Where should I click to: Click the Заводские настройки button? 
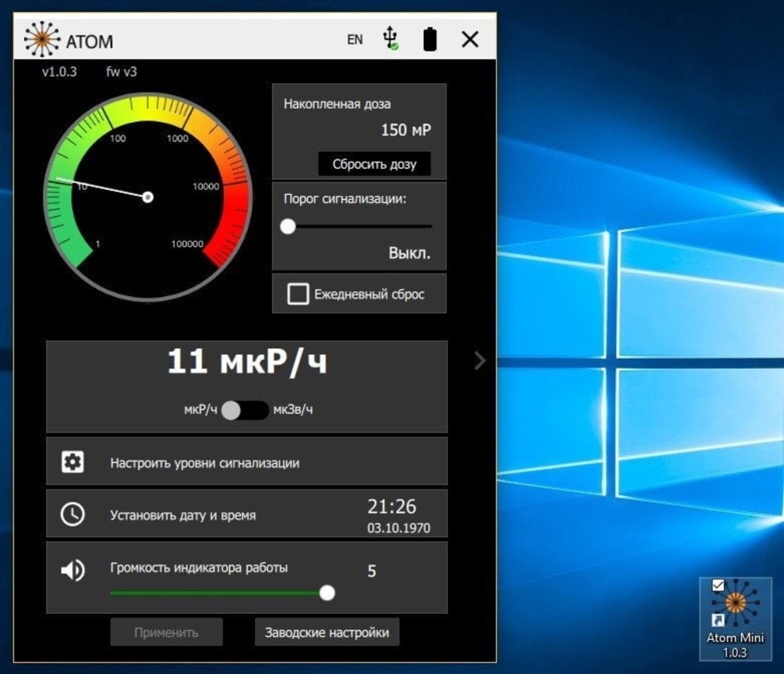(x=327, y=632)
